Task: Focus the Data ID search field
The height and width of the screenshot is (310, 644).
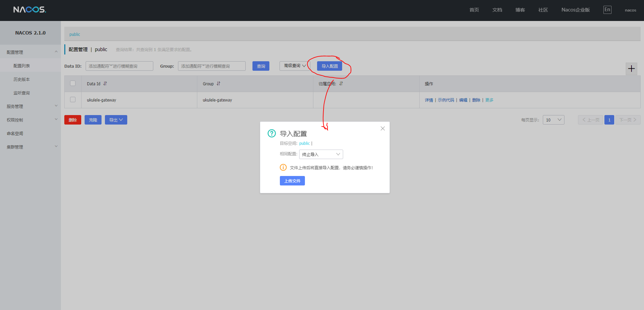Action: [119, 66]
